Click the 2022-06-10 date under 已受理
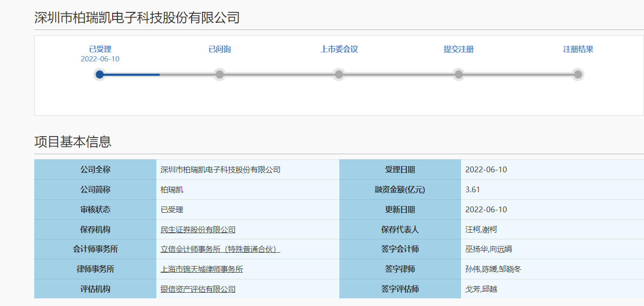Image resolution: width=644 pixels, height=306 pixels. tap(100, 59)
